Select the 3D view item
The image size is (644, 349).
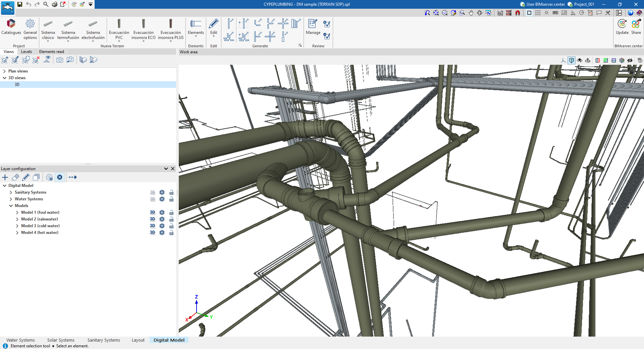point(17,85)
